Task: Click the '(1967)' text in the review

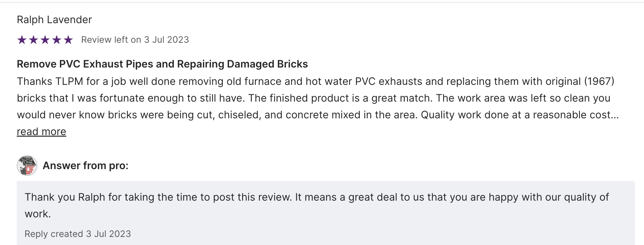Action: (x=599, y=81)
